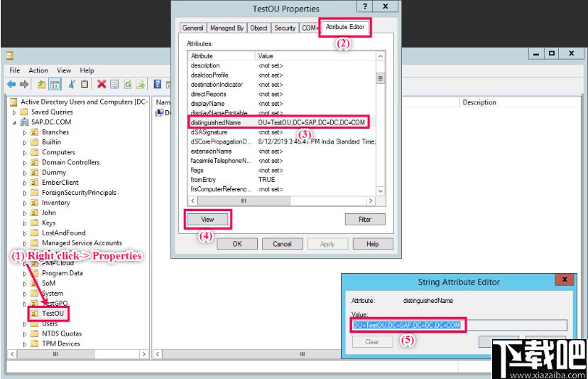Click the Refresh toolbar icon
The height and width of the screenshot is (379, 588).
click(x=126, y=85)
